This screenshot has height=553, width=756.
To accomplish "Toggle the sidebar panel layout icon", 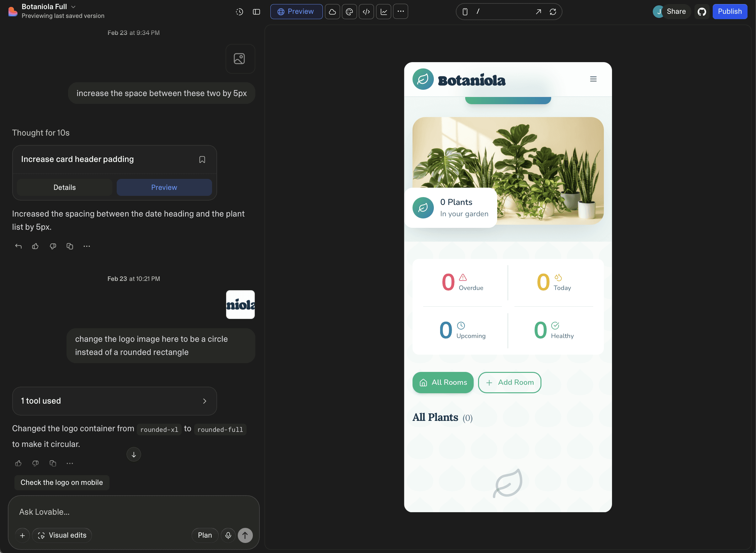I will point(256,12).
